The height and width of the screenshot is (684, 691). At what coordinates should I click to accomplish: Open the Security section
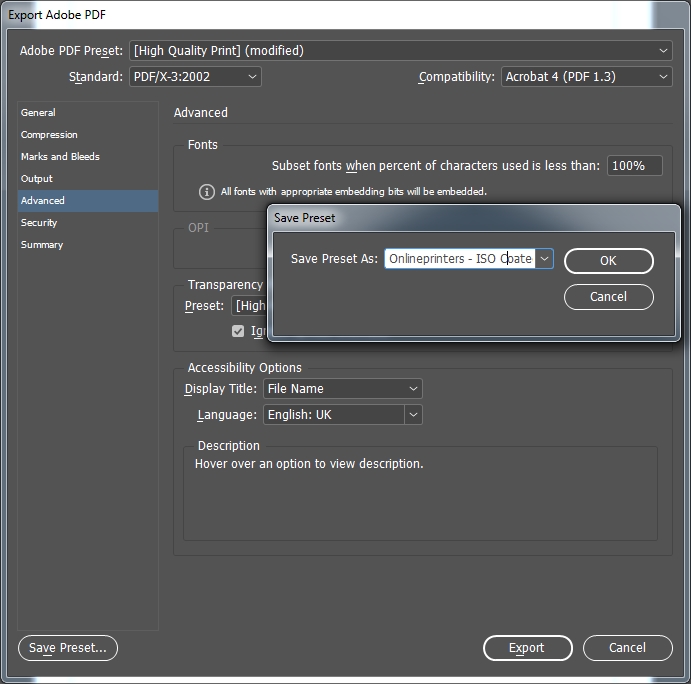[x=39, y=223]
